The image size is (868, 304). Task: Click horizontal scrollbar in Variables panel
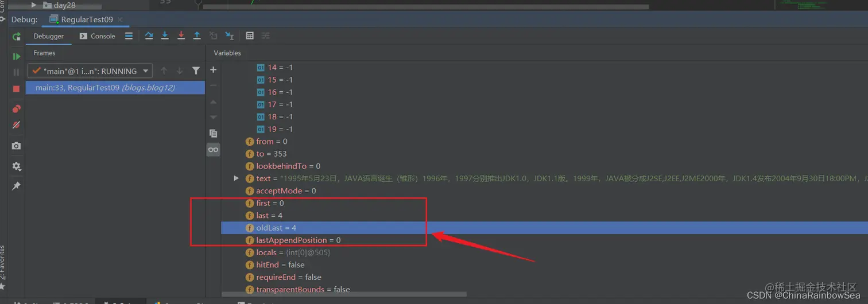point(344,294)
